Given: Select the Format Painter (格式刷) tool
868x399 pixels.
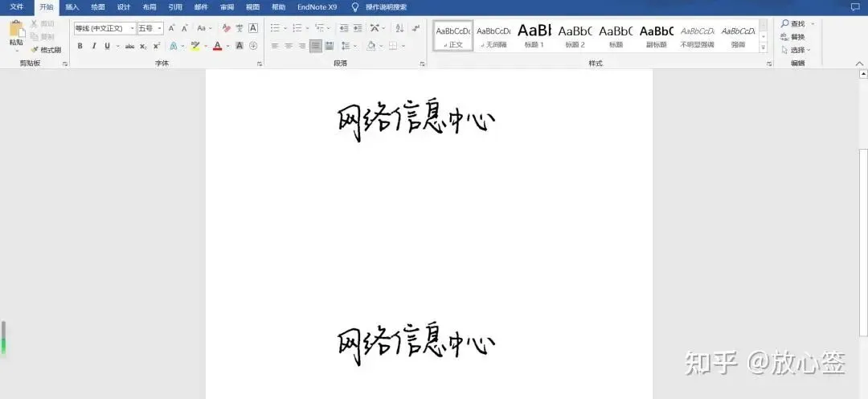Looking at the screenshot, I should pyautogui.click(x=46, y=50).
